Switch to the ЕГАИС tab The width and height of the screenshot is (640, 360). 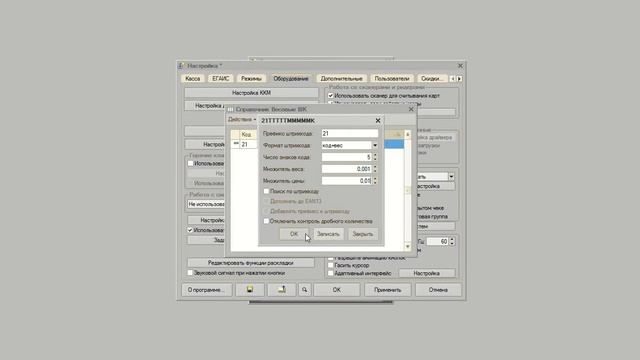[x=220, y=78]
